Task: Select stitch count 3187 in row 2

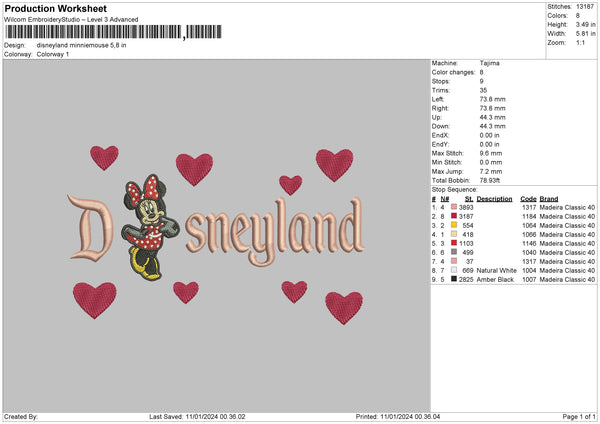Action: pyautogui.click(x=466, y=217)
